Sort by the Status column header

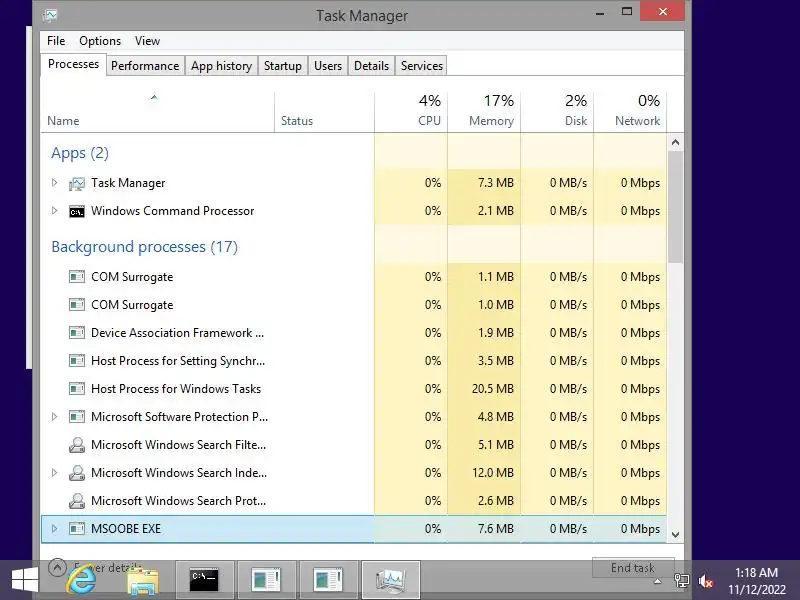pos(324,112)
